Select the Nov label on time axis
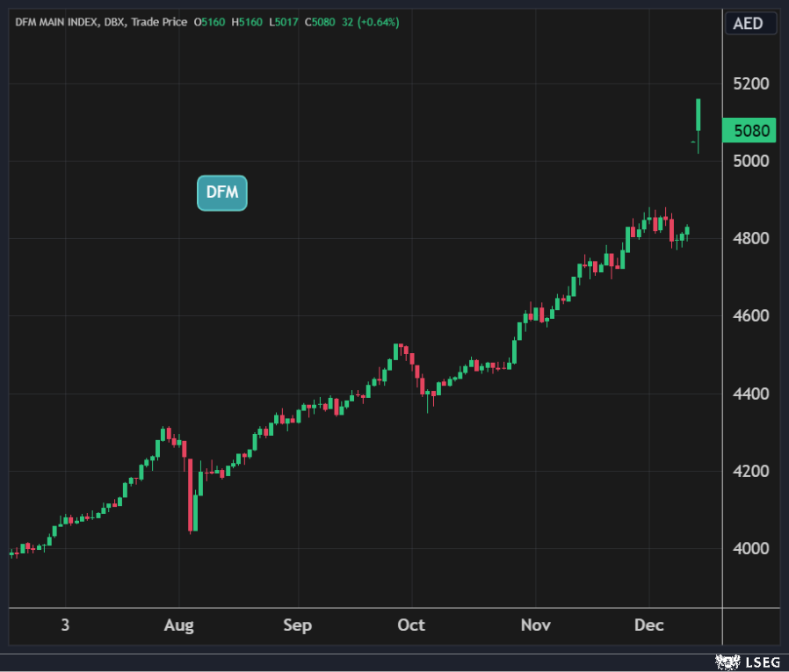The height and width of the screenshot is (672, 789). [x=535, y=625]
